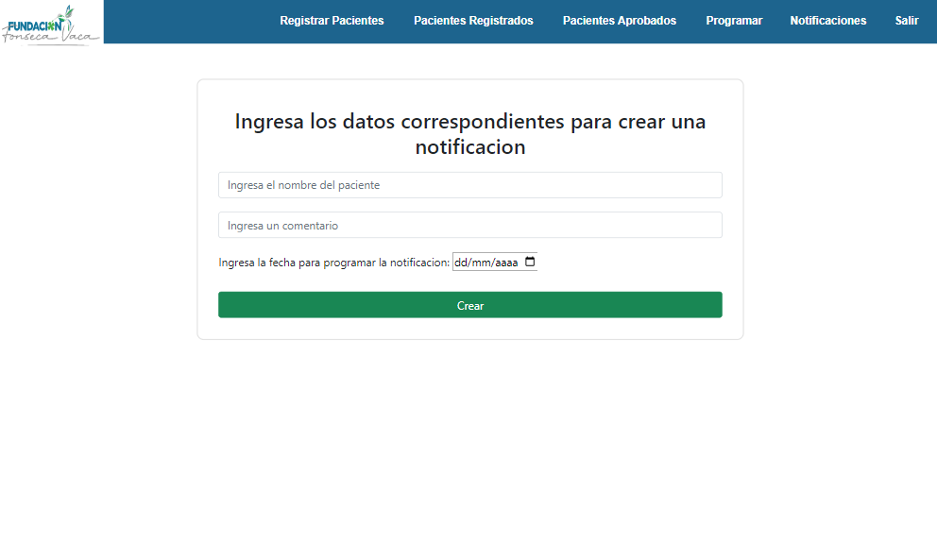Screen dimensions: 937x560
Task: Open the calendar picker icon in date field
Action: 529,263
